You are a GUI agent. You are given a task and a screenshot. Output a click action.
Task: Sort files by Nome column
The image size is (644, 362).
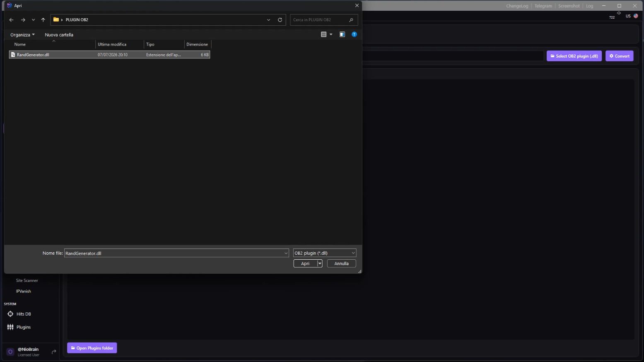[x=53, y=44]
